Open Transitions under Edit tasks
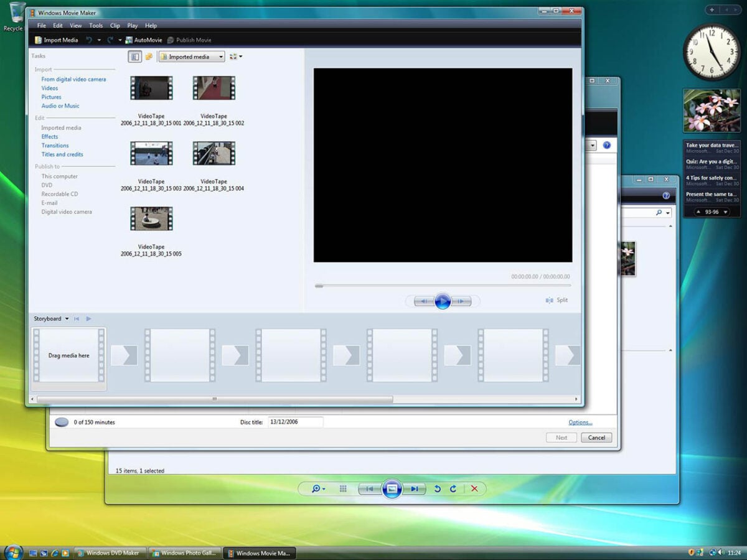 55,146
